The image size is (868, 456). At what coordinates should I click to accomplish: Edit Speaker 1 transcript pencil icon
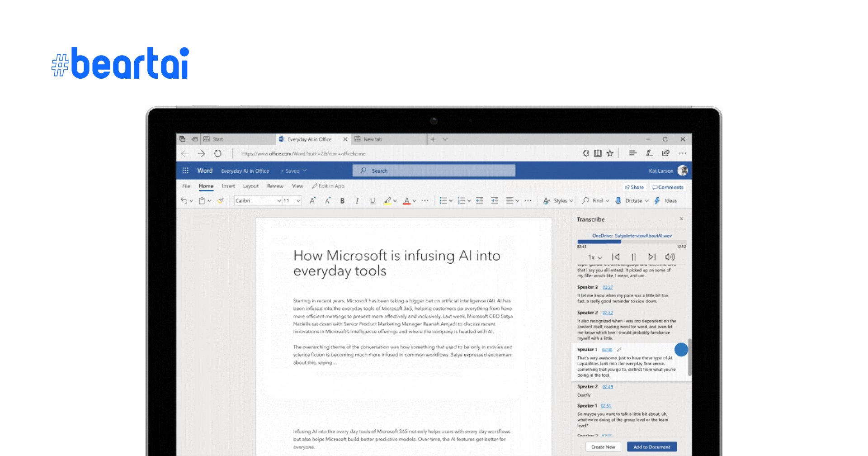(x=619, y=349)
